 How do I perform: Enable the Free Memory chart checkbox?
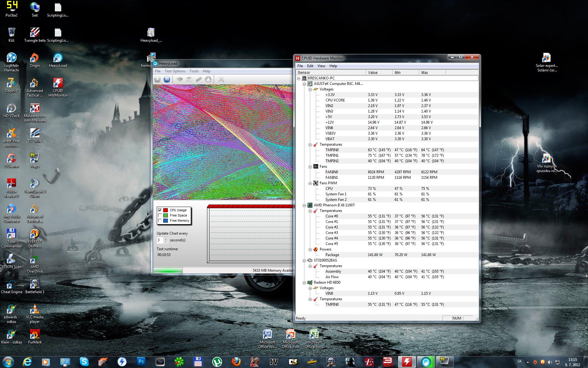pos(160,220)
